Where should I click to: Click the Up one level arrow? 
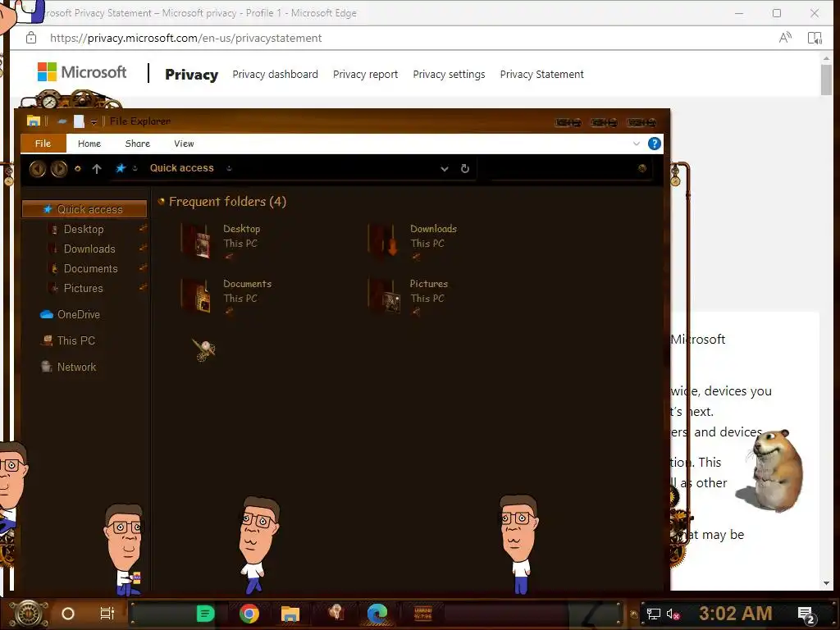point(97,169)
